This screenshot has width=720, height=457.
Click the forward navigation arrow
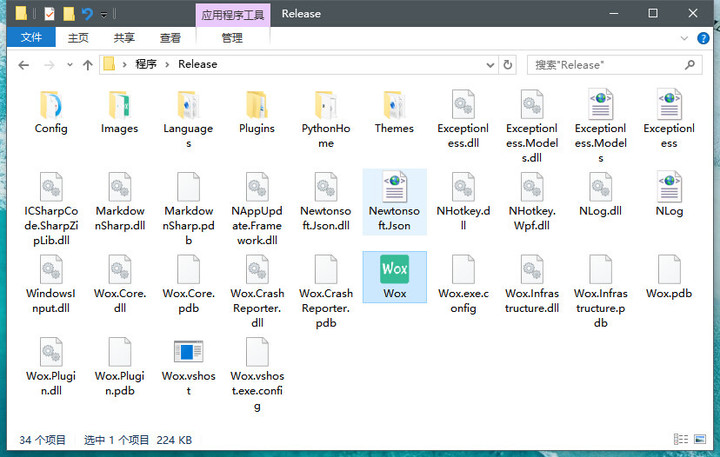[49, 65]
